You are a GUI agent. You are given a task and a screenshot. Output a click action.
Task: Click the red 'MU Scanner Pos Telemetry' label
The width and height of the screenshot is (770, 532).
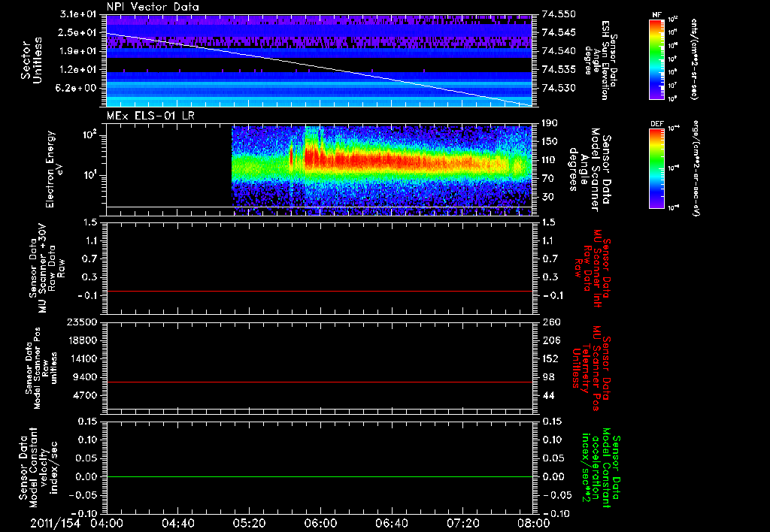[591, 368]
